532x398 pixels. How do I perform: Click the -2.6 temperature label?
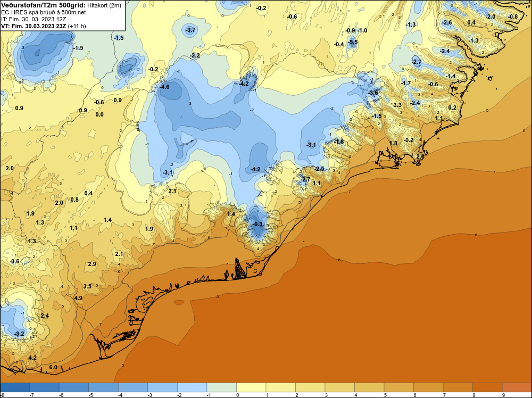point(446,22)
